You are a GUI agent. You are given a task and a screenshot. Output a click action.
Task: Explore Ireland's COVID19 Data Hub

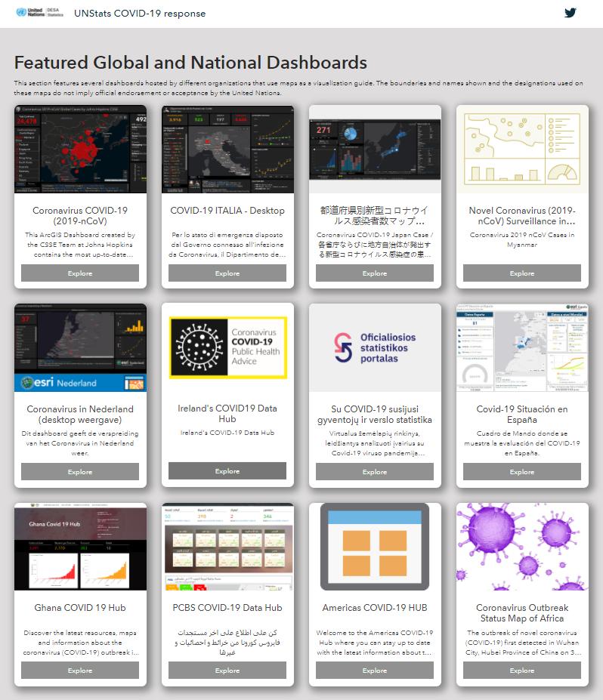click(227, 471)
